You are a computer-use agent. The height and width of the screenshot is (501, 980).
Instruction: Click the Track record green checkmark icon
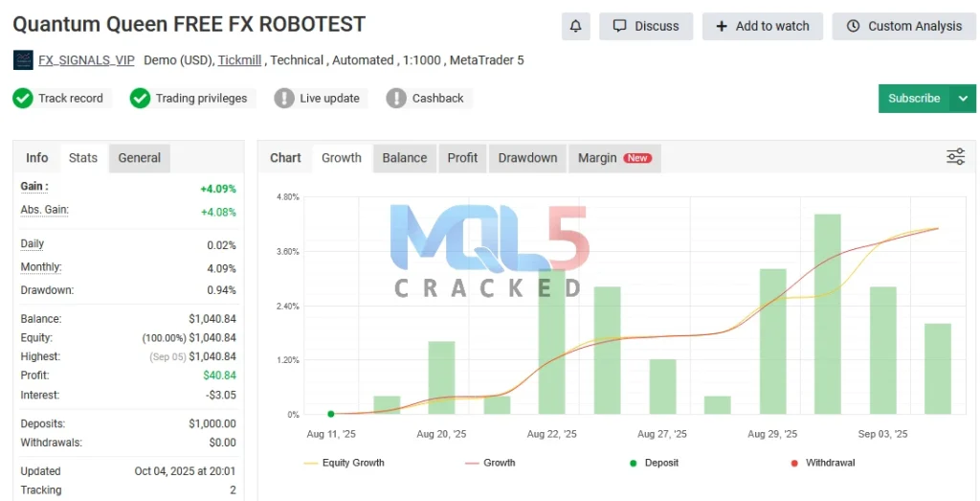(x=23, y=98)
